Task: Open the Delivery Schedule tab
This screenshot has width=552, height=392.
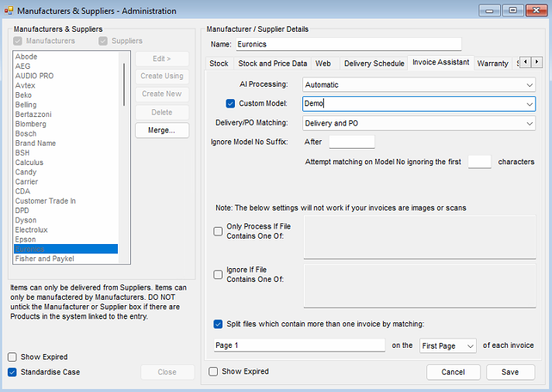Action: click(x=374, y=64)
